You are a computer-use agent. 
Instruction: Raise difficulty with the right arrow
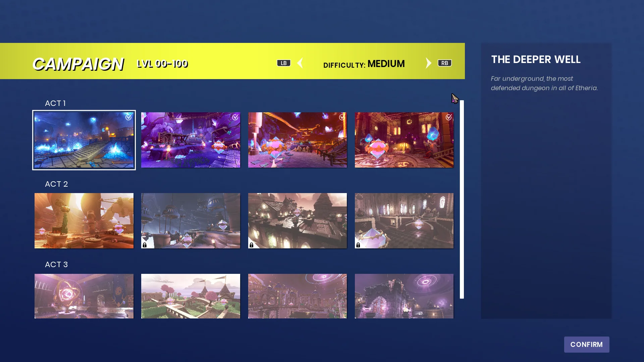point(428,63)
